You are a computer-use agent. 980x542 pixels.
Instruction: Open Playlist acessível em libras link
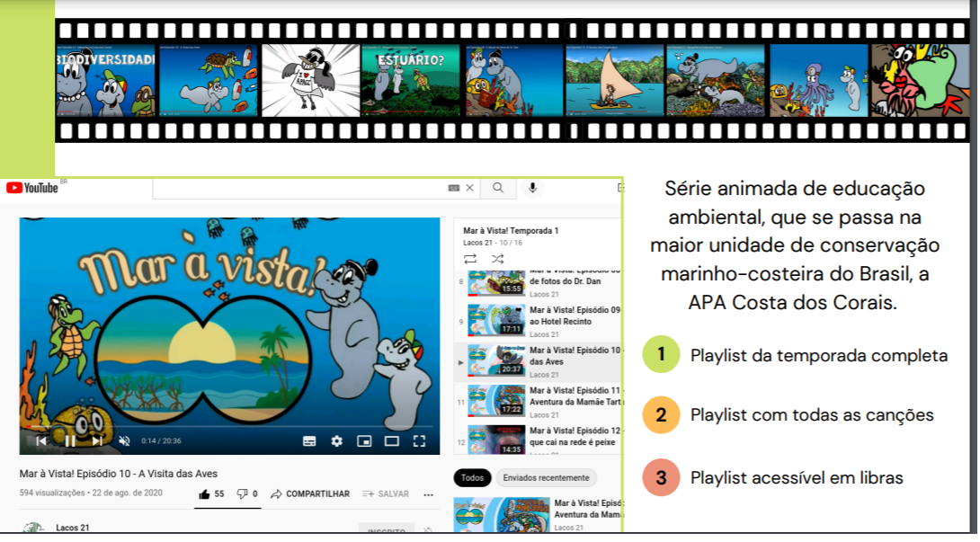point(797,477)
